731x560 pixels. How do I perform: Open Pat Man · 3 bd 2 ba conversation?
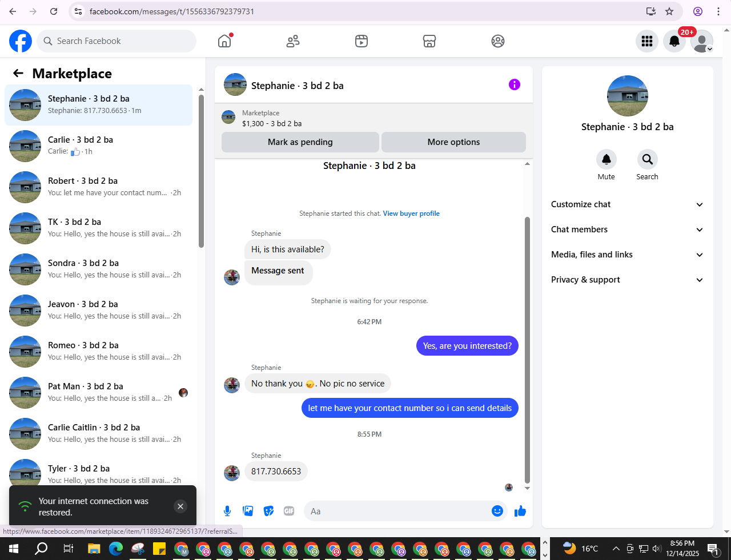tap(98, 393)
